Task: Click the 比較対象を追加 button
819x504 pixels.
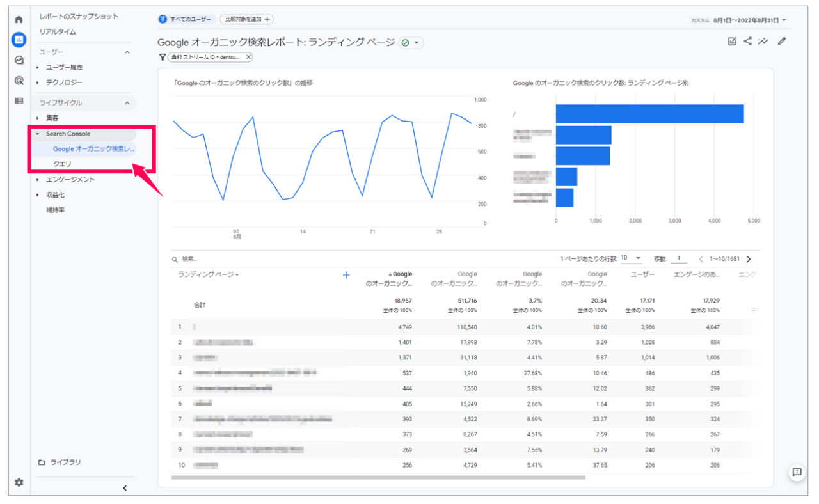Action: tap(246, 19)
